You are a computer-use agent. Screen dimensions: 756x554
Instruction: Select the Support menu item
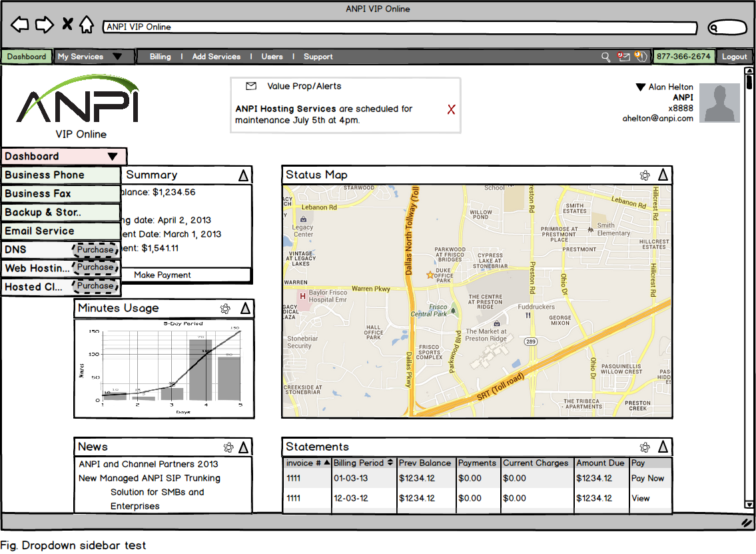click(x=318, y=57)
